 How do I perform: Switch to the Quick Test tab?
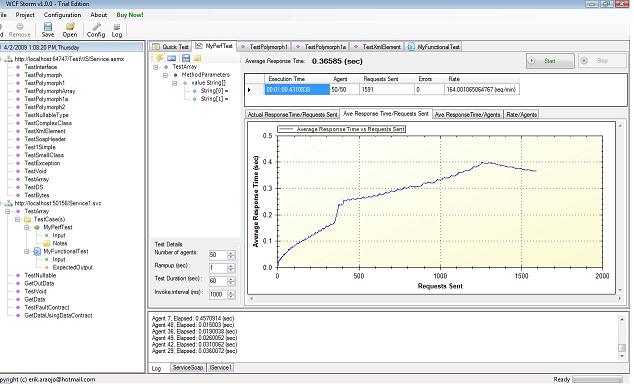pyautogui.click(x=170, y=46)
